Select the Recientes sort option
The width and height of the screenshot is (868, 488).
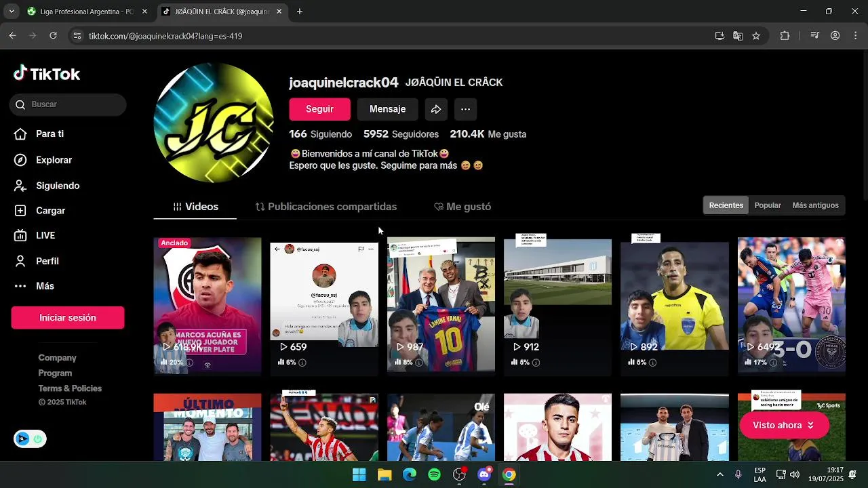[x=726, y=205]
